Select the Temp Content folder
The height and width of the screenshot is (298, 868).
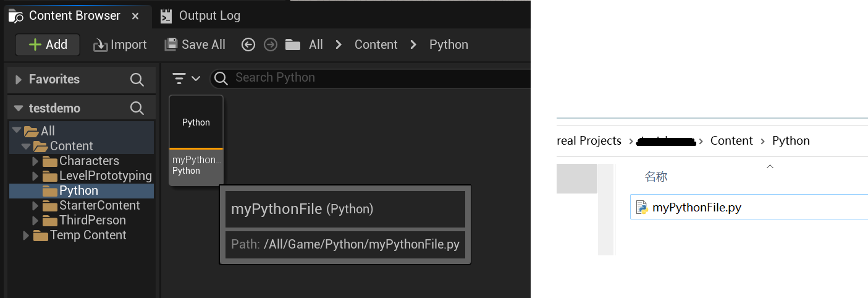click(x=88, y=235)
